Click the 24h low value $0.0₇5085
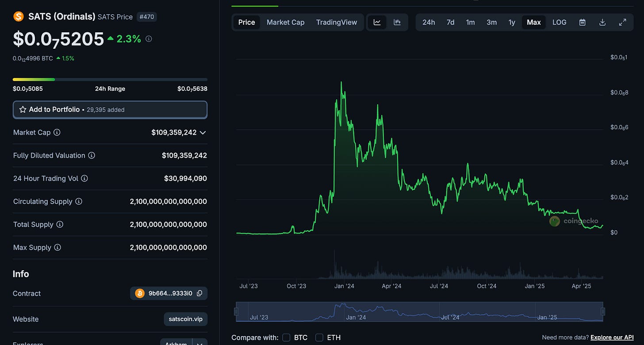The height and width of the screenshot is (345, 644). pos(28,89)
